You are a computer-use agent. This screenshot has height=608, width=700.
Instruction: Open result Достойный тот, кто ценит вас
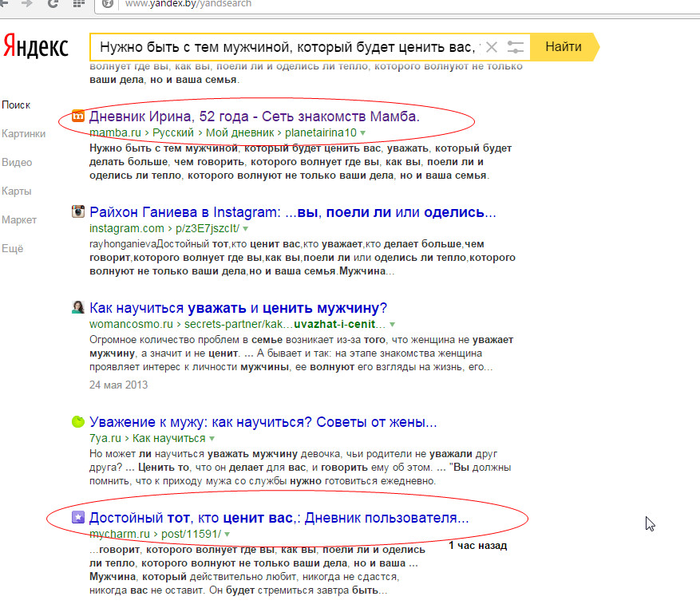click(279, 518)
